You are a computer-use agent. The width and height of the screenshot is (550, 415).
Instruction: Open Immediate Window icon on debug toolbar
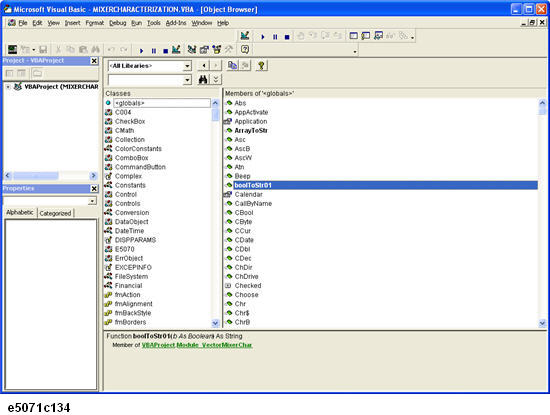pyautogui.click(x=366, y=36)
